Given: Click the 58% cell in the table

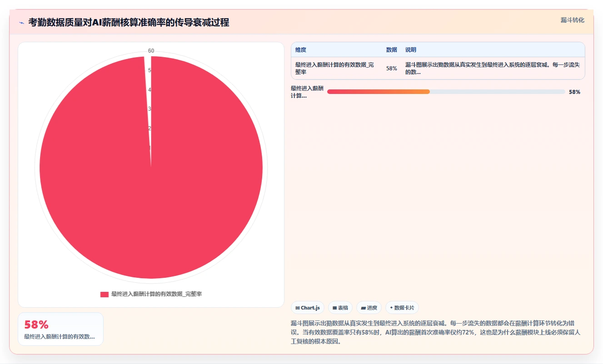Looking at the screenshot, I should point(392,69).
